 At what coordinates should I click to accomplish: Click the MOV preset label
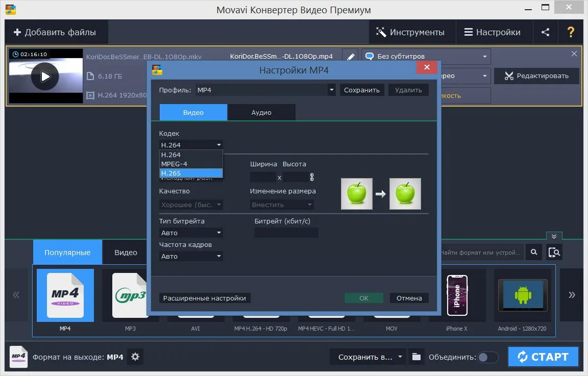point(391,329)
